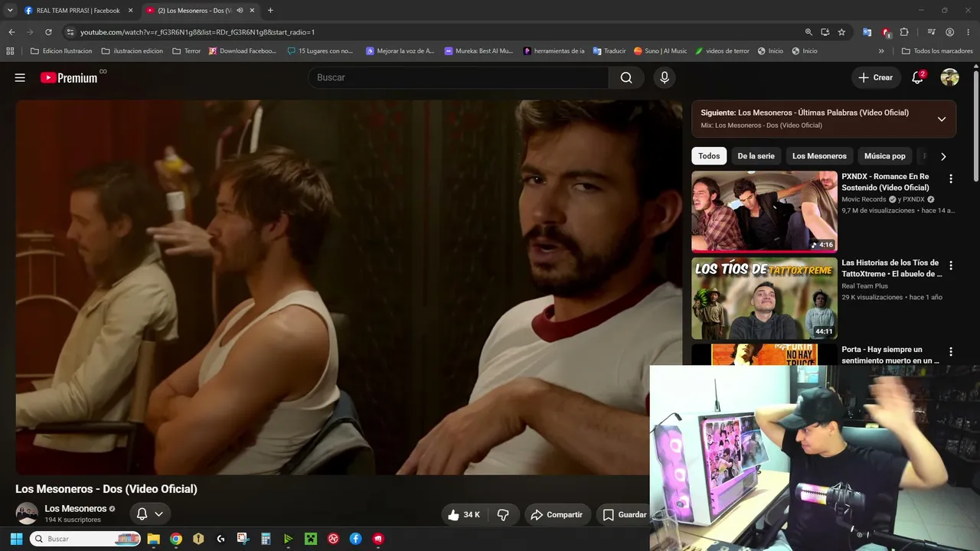
Task: Click the Movic Records channel name
Action: point(864,200)
